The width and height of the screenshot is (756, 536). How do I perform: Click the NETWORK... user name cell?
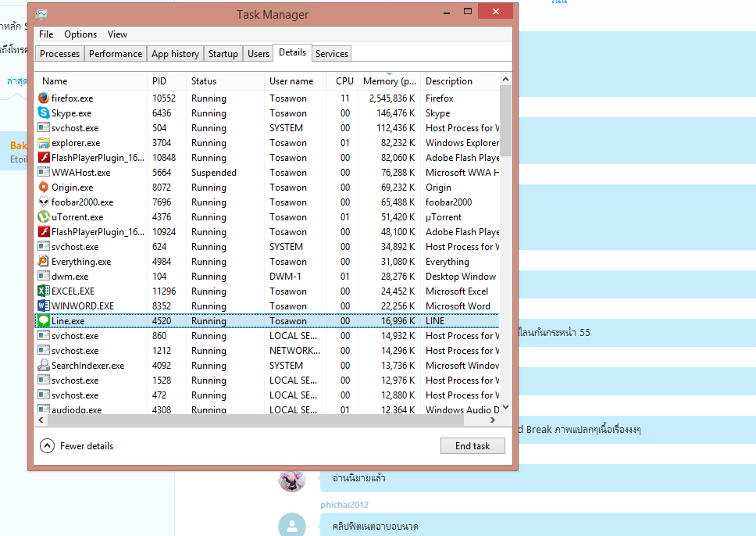(x=294, y=350)
